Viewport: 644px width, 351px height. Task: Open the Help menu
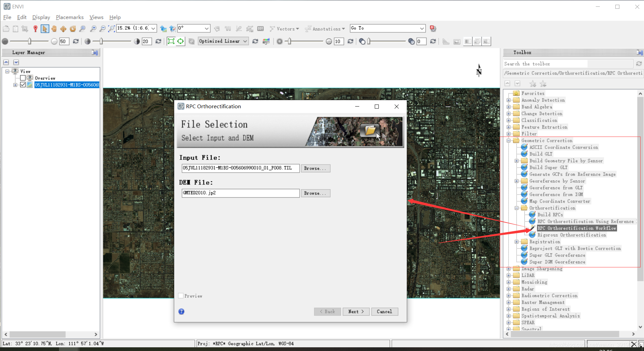point(115,17)
